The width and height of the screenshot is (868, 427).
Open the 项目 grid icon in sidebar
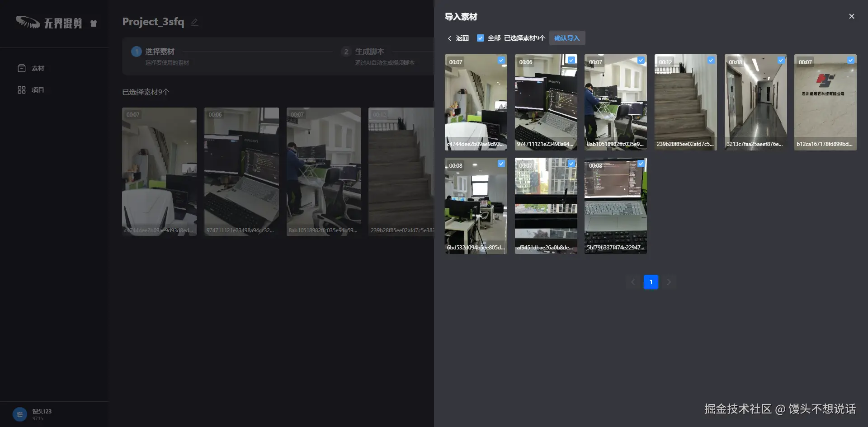(x=22, y=90)
